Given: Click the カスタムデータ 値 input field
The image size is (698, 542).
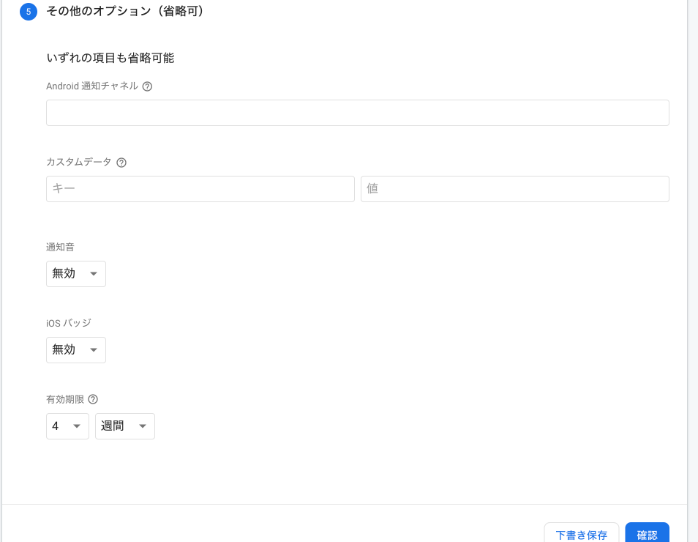Looking at the screenshot, I should (515, 189).
